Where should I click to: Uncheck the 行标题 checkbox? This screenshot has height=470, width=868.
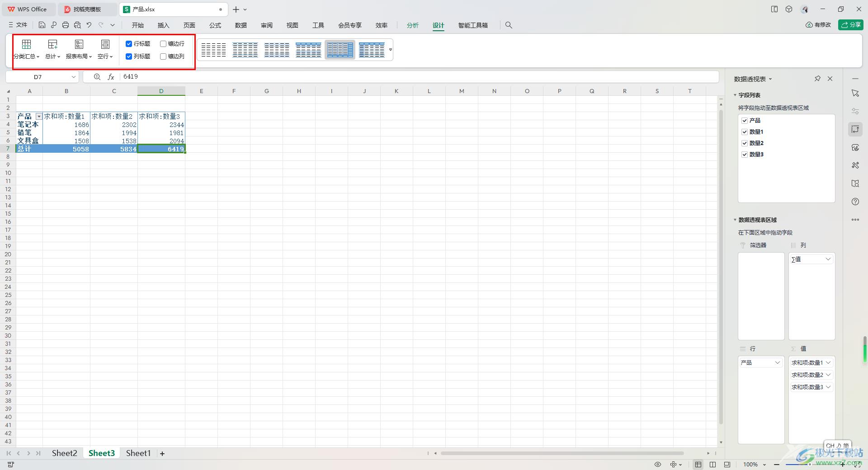pyautogui.click(x=129, y=44)
